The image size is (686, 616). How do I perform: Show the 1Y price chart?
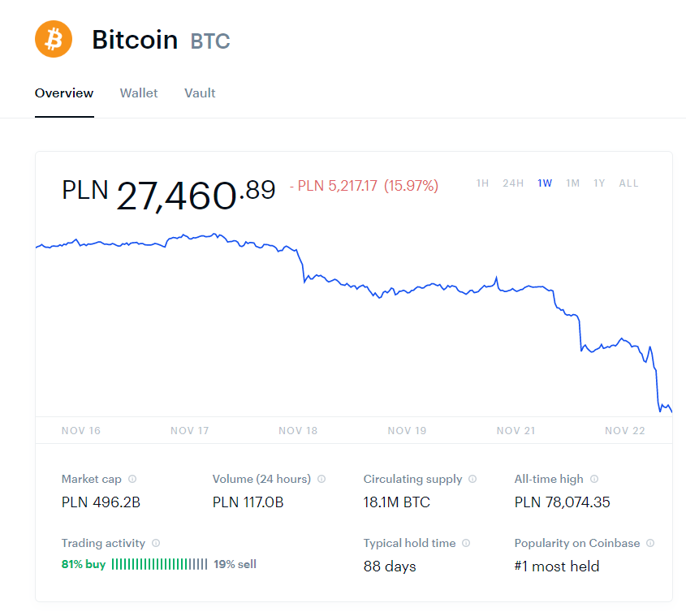click(599, 183)
